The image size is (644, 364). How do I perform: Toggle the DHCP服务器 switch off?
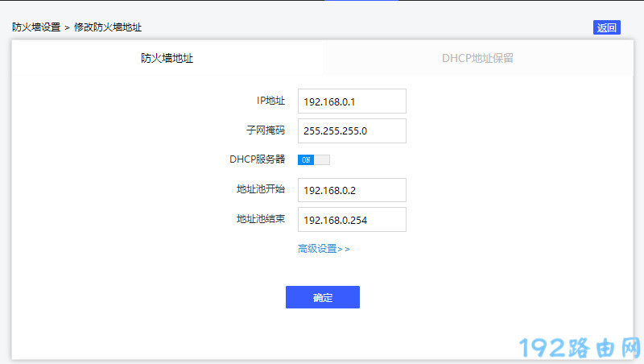pos(314,159)
